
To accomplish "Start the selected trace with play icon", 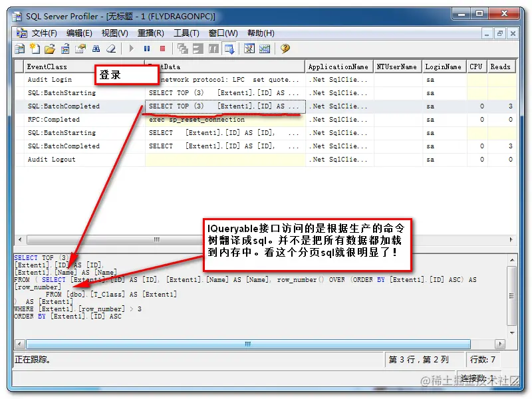I will 131,49.
